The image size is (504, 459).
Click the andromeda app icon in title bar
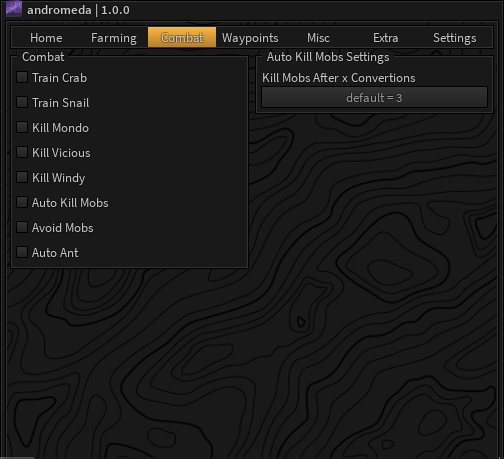click(14, 9)
